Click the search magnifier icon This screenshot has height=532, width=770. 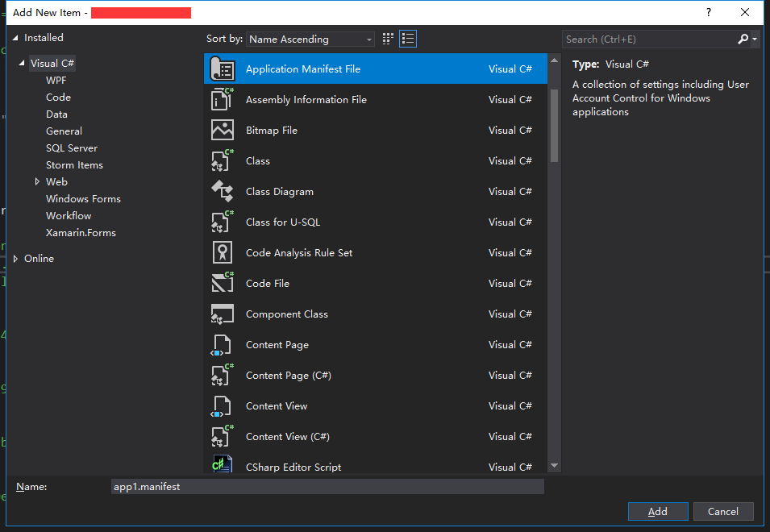coord(743,39)
